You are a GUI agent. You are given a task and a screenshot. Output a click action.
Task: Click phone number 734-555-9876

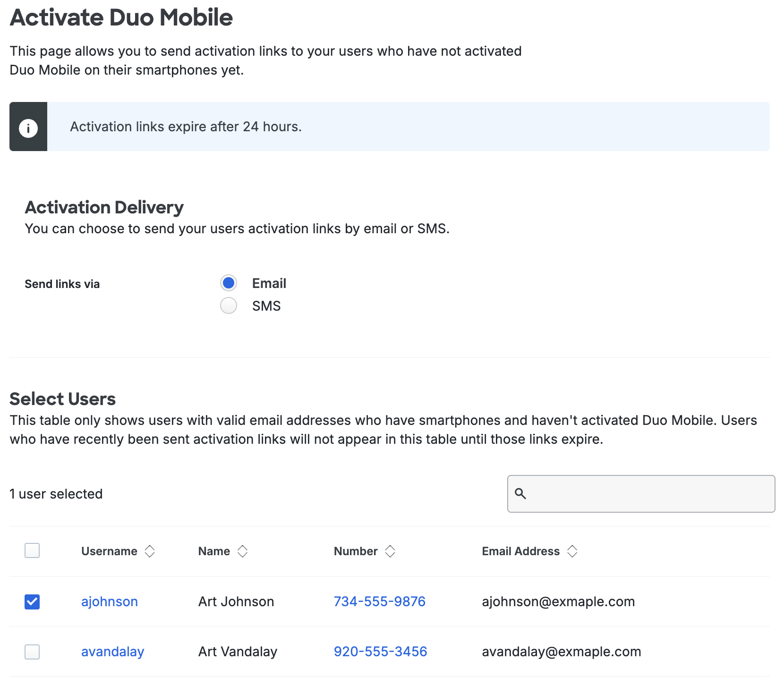[x=379, y=602]
